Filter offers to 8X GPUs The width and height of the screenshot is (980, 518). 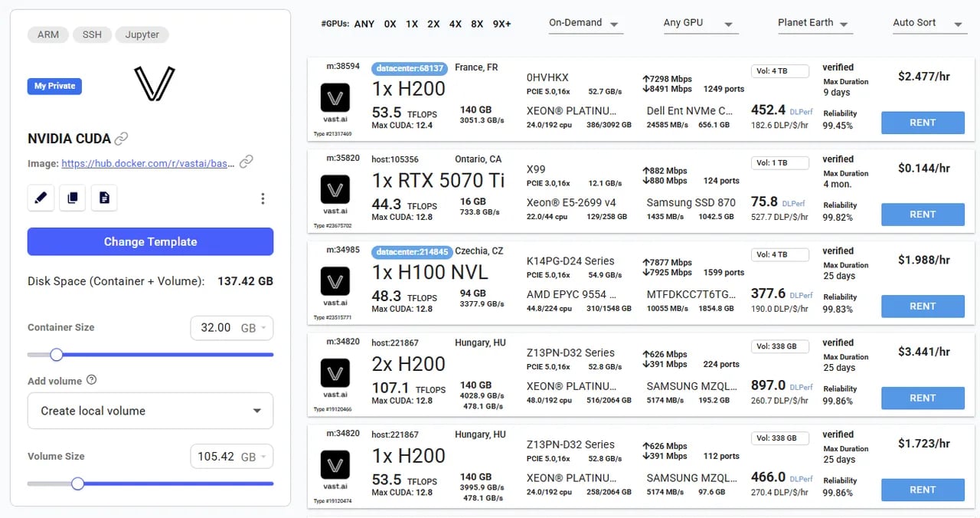[x=477, y=24]
